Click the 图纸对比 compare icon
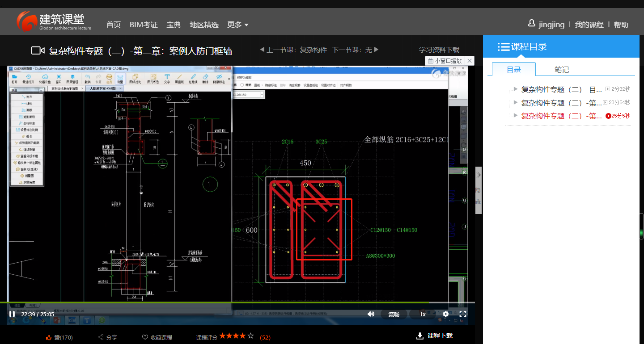 [x=135, y=79]
